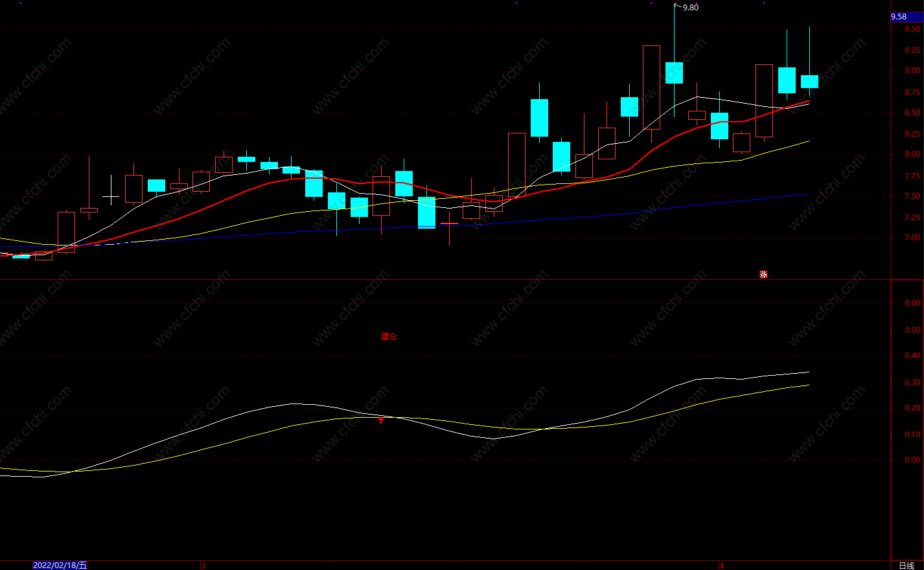924x570 pixels.
Task: Click the 0.10 indicator axis value
Action: (x=912, y=435)
